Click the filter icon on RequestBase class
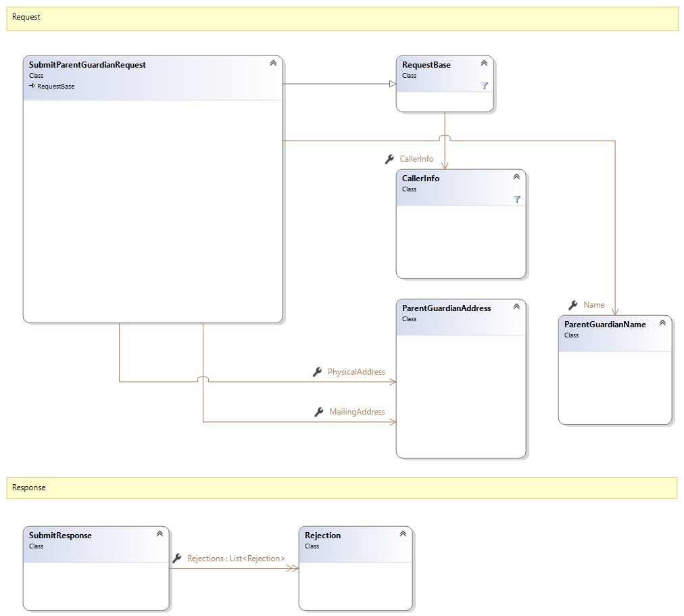Image resolution: width=684 pixels, height=616 pixels. (484, 86)
